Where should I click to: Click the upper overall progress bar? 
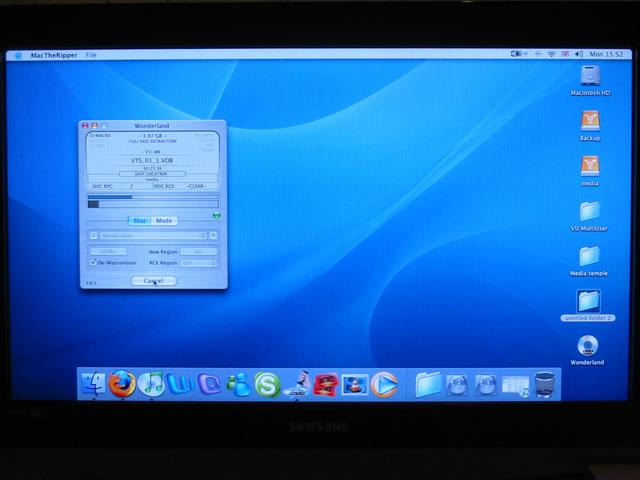(x=153, y=197)
